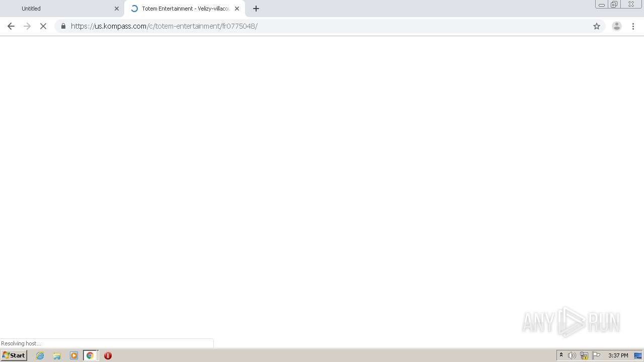Viewport: 644px width, 362px height.
Task: Open a new tab
Action: (256, 9)
